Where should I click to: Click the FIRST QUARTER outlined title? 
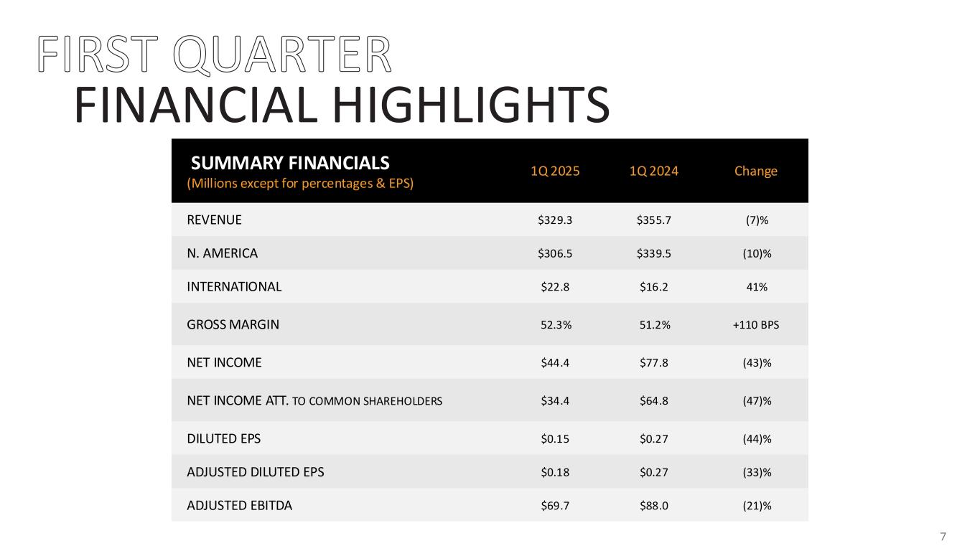(215, 55)
